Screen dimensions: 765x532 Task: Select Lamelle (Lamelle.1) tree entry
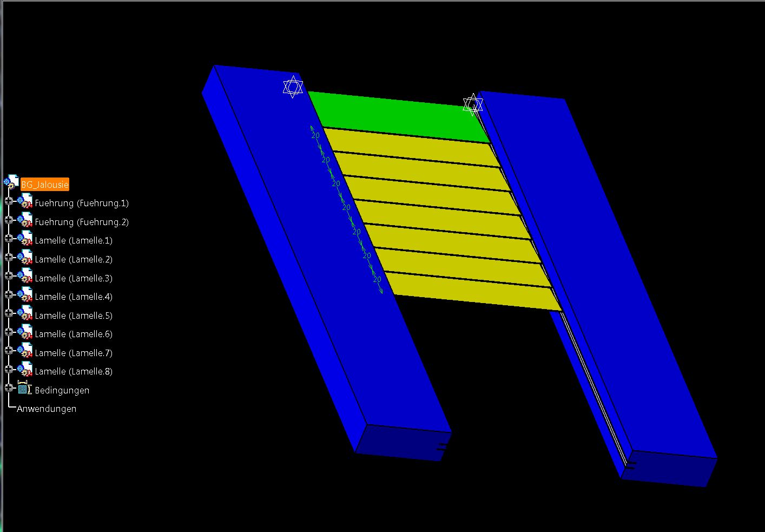coord(74,240)
